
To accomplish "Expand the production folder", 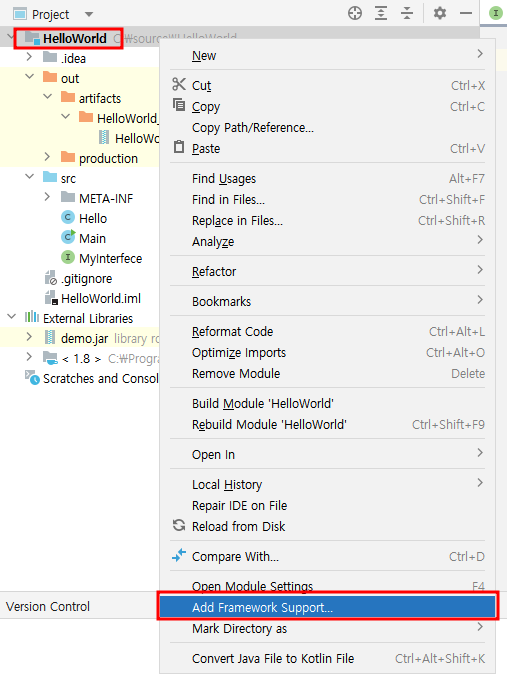I will (x=47, y=156).
